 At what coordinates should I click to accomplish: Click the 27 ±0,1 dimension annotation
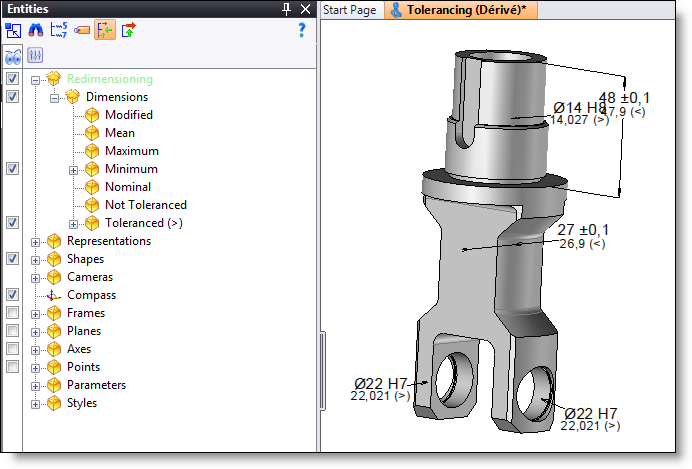click(x=583, y=230)
